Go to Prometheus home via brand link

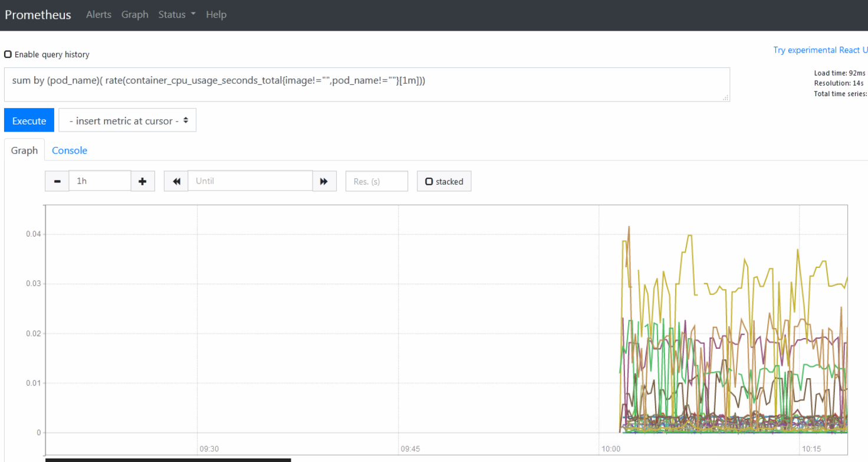pos(38,15)
